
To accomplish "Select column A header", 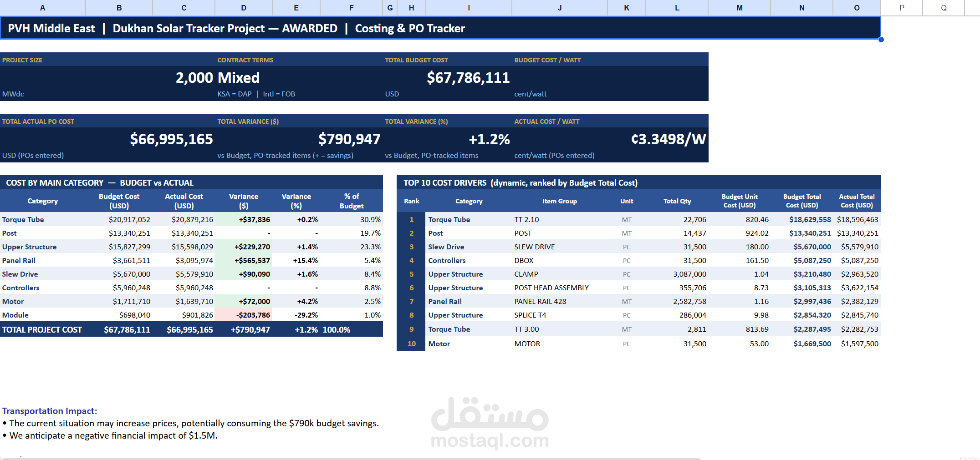I will point(43,8).
